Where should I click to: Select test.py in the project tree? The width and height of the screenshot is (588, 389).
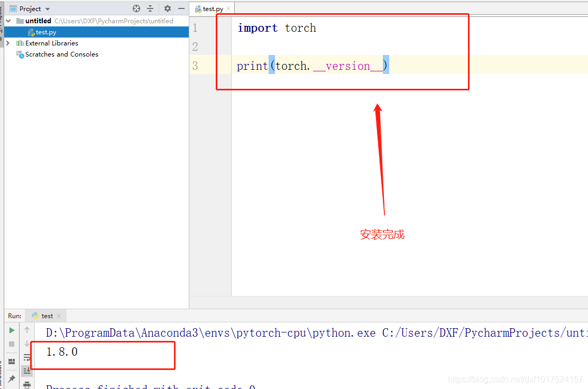[45, 32]
